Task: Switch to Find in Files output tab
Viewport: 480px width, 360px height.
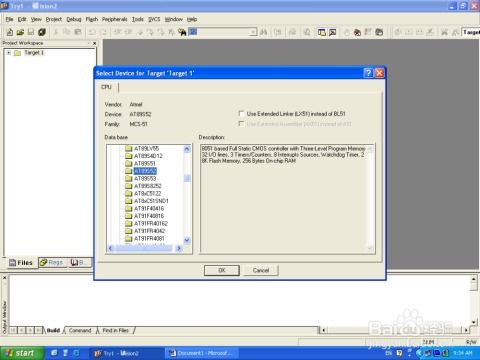Action: tap(115, 330)
